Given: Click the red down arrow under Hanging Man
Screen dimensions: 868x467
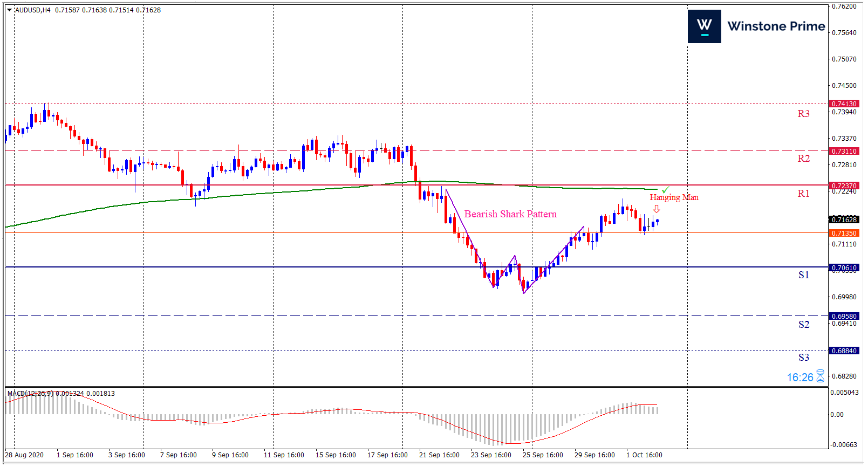Looking at the screenshot, I should pos(657,209).
